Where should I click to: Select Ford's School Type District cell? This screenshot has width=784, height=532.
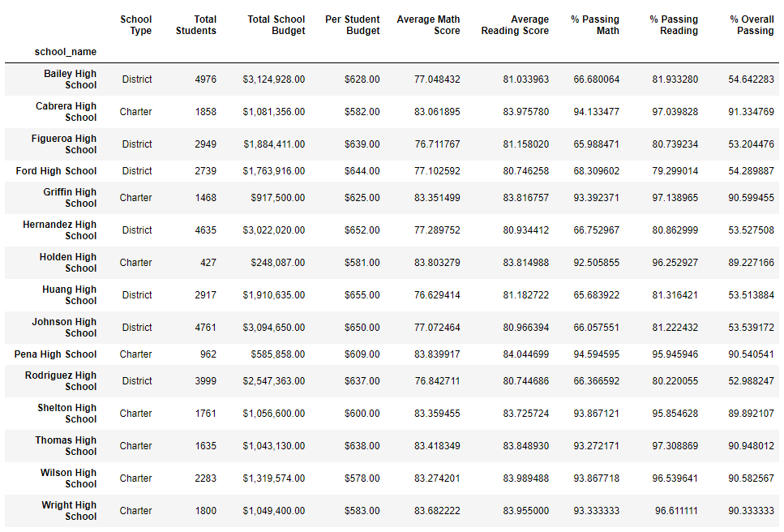coord(137,171)
